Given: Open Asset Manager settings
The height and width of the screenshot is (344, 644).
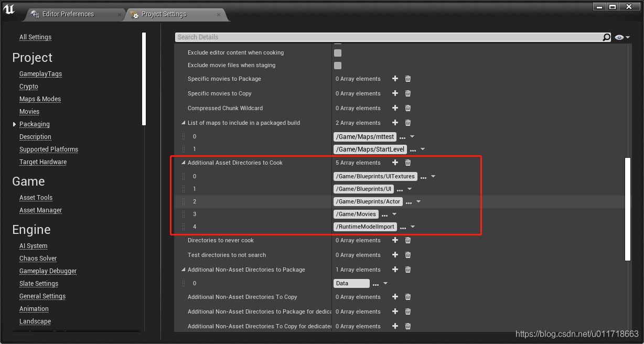Looking at the screenshot, I should [x=40, y=210].
